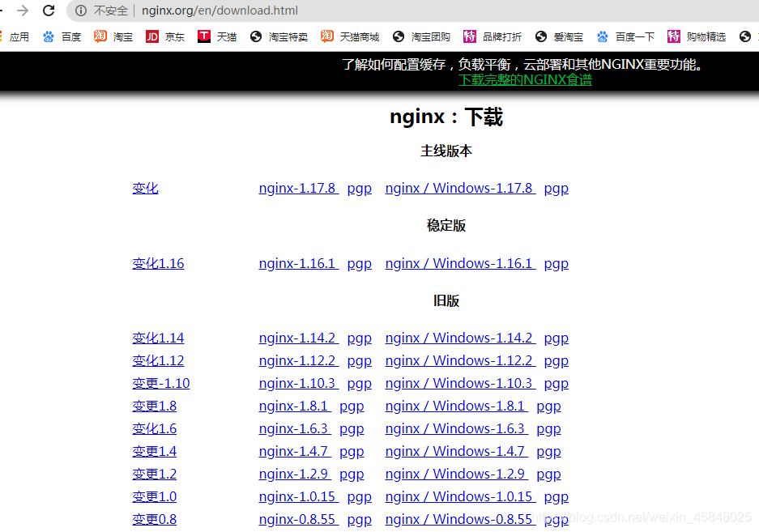Click the site security info icon
The image size is (759, 532).
coord(81,11)
